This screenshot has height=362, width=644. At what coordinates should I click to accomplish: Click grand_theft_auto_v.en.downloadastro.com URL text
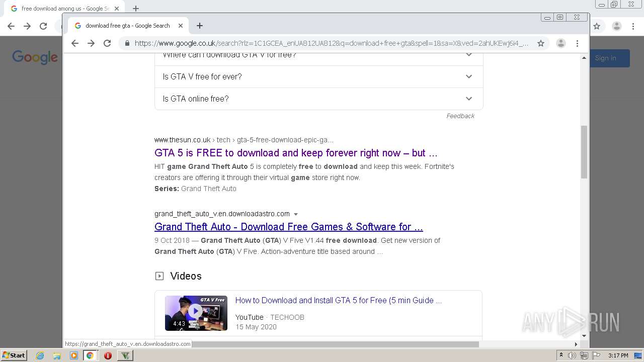(222, 214)
